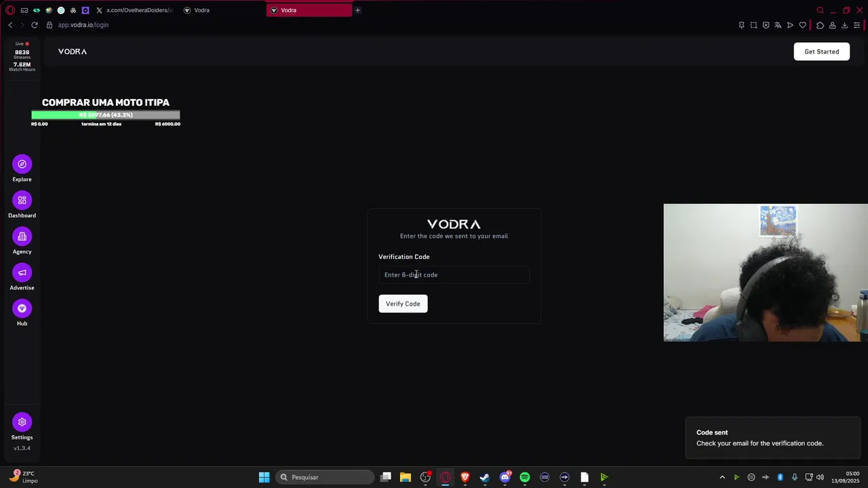868x488 pixels.
Task: Open the weather widget showing 23°C Limpo
Action: point(24,477)
